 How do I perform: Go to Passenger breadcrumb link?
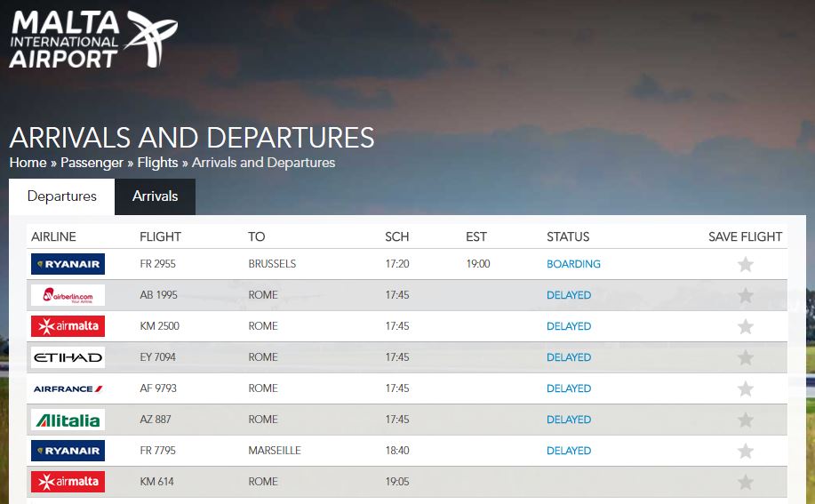pyautogui.click(x=92, y=163)
